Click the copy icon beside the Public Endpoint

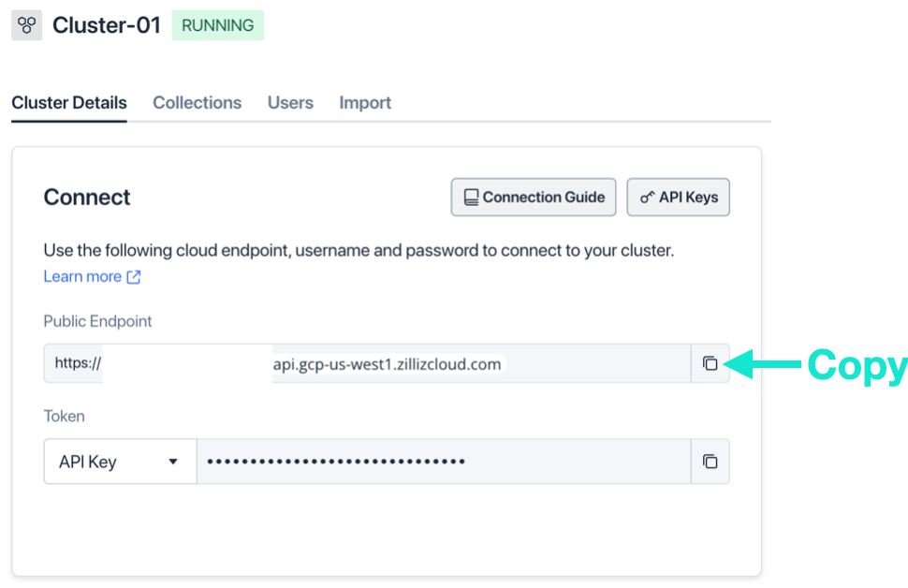tap(710, 363)
